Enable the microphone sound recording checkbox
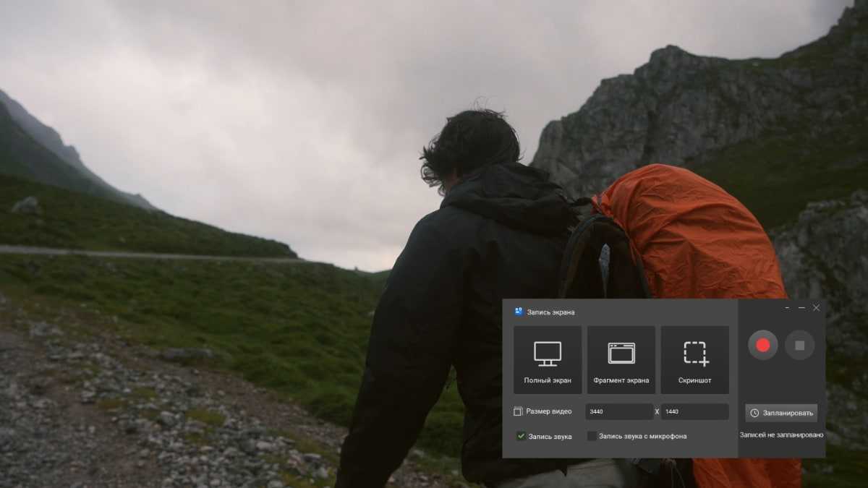Image resolution: width=868 pixels, height=488 pixels. pos(592,436)
